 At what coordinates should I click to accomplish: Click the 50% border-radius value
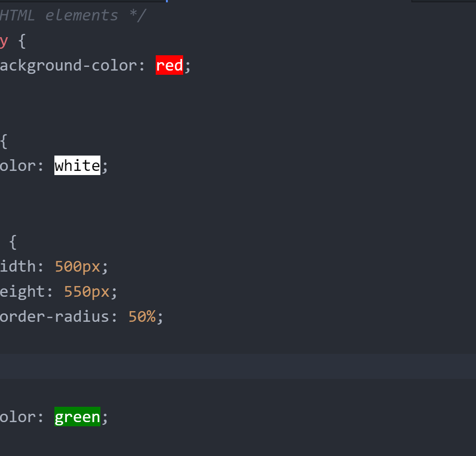[142, 317]
